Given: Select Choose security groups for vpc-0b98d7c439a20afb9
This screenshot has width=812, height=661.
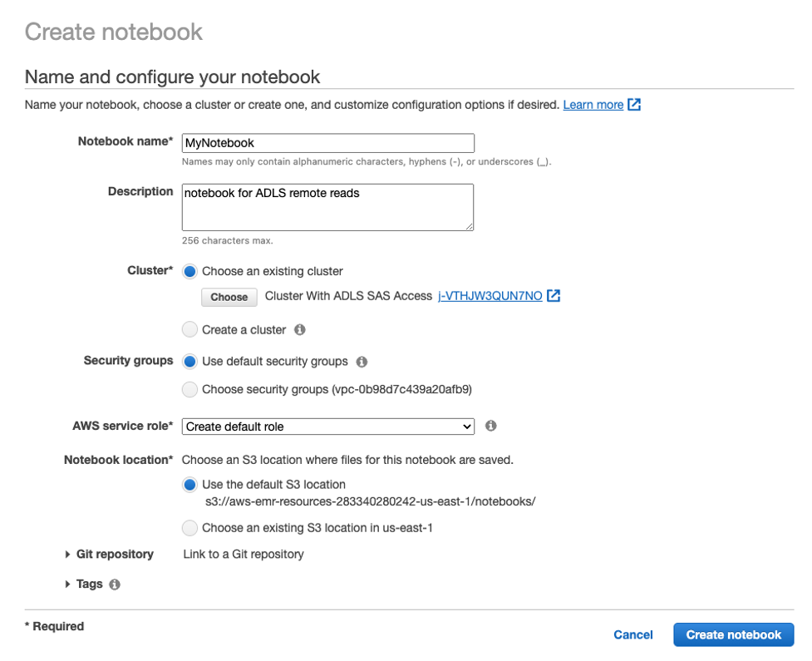Looking at the screenshot, I should coord(189,389).
